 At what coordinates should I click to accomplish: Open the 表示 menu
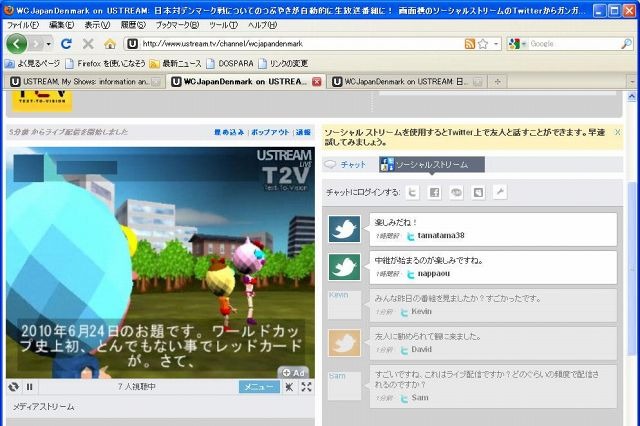(97, 25)
